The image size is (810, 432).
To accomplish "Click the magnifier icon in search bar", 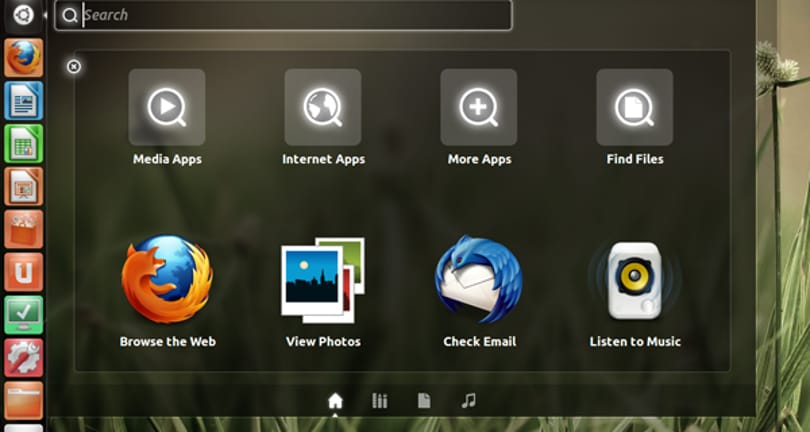I will click(x=70, y=16).
